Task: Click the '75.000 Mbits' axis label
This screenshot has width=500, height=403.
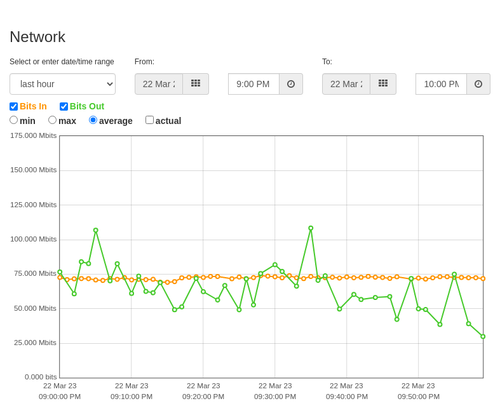Action: 35,274
